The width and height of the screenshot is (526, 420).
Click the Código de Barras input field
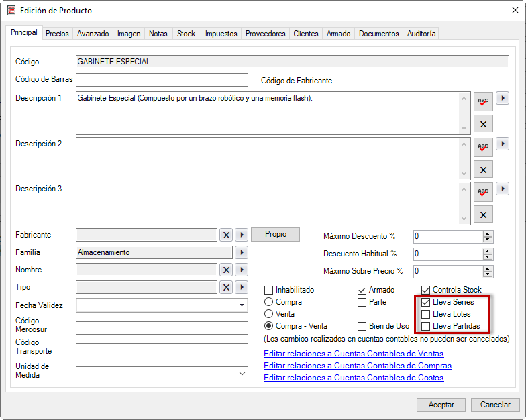coord(162,80)
